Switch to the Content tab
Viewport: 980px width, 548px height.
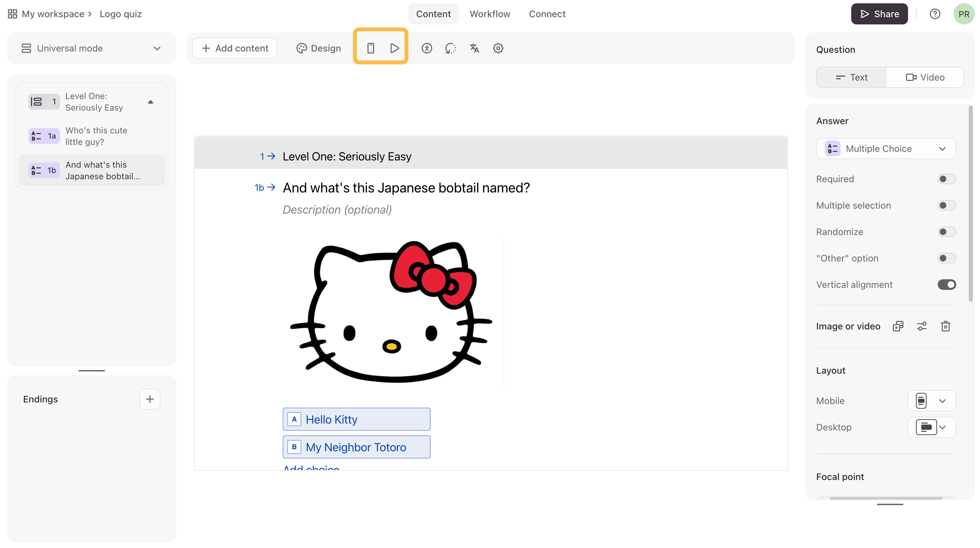coord(433,14)
